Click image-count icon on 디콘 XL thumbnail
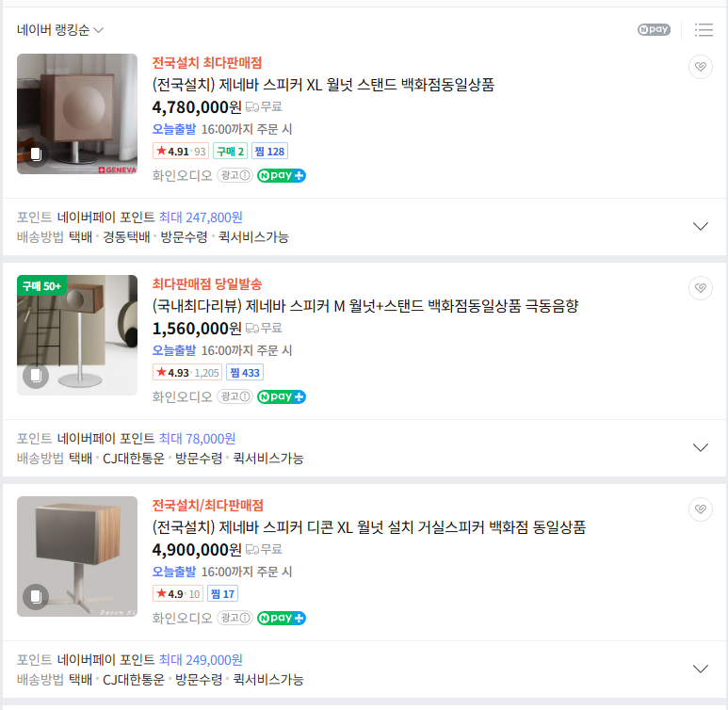The height and width of the screenshot is (710, 728). 36,597
